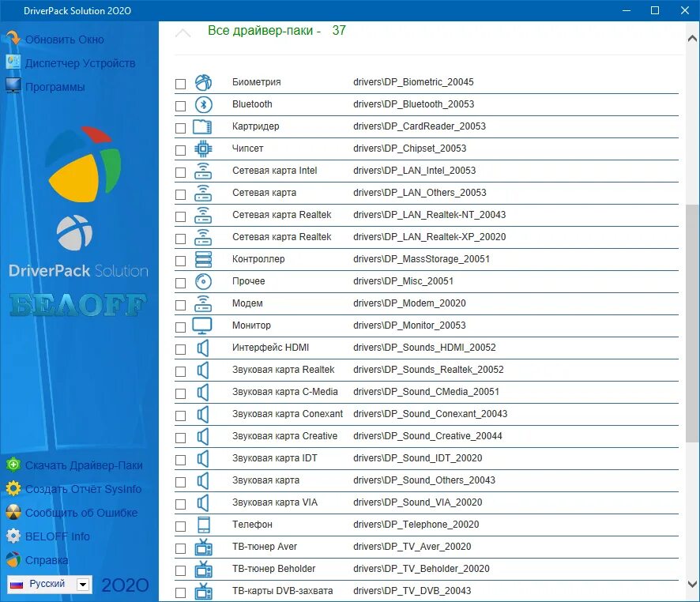The width and height of the screenshot is (700, 602).
Task: Collapse the Все драйвер-паки section chevron
Action: tap(183, 32)
